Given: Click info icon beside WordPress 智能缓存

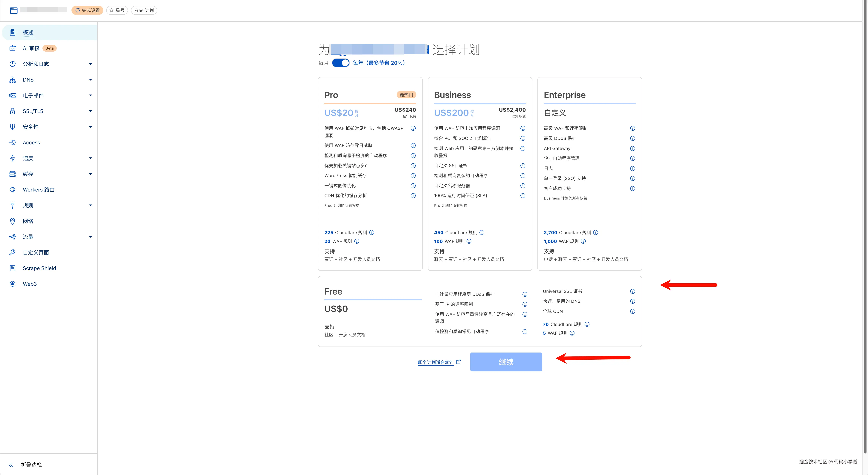Looking at the screenshot, I should [x=413, y=176].
